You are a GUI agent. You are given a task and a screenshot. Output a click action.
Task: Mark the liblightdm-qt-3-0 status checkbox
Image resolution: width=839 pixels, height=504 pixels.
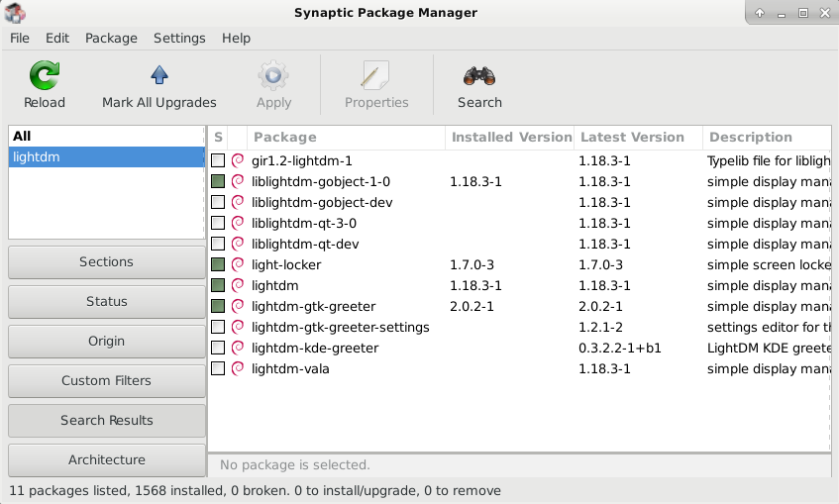pyautogui.click(x=218, y=223)
